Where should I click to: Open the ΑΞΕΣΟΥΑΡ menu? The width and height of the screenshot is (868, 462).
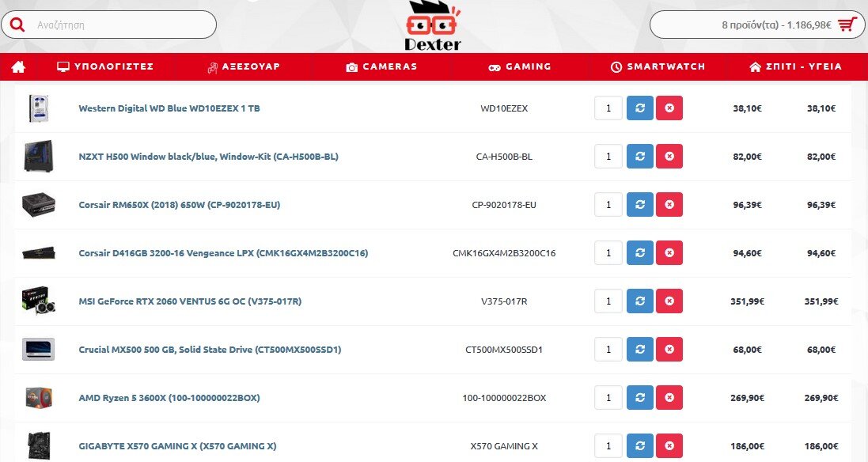coord(244,67)
